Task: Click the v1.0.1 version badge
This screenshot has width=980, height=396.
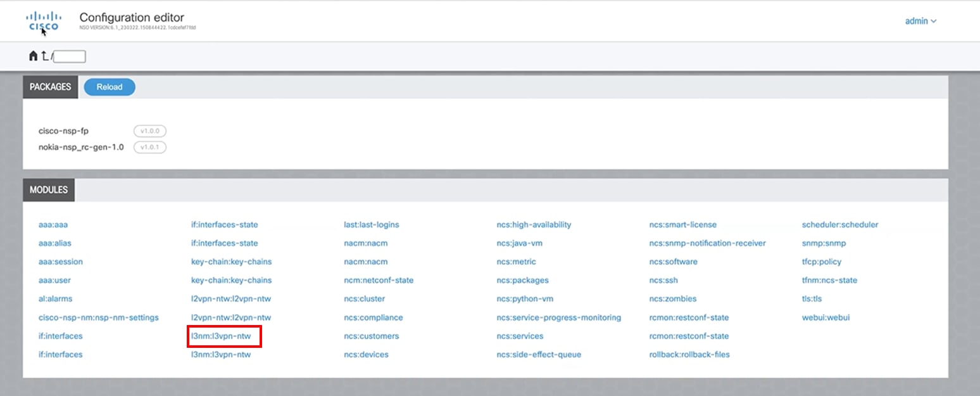Action: (x=149, y=147)
